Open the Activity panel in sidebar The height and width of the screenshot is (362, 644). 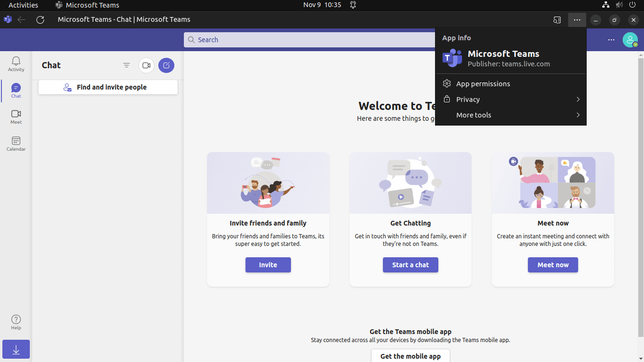[16, 64]
